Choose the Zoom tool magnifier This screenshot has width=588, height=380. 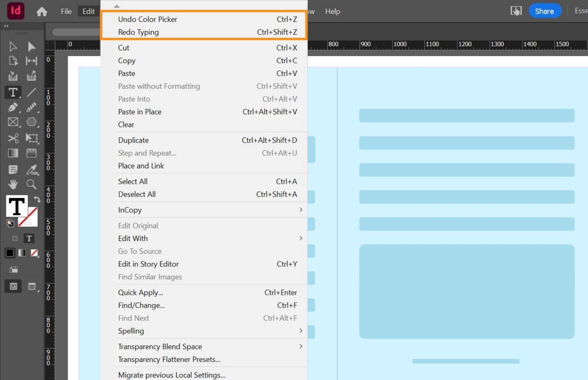(31, 184)
